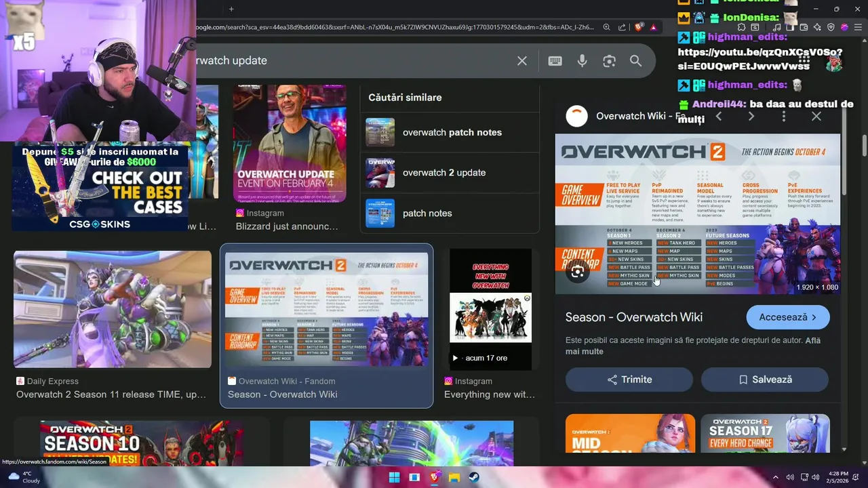Viewport: 868px width, 488px height.
Task: Open the clock showing 4:28 PM
Action: tap(838, 477)
